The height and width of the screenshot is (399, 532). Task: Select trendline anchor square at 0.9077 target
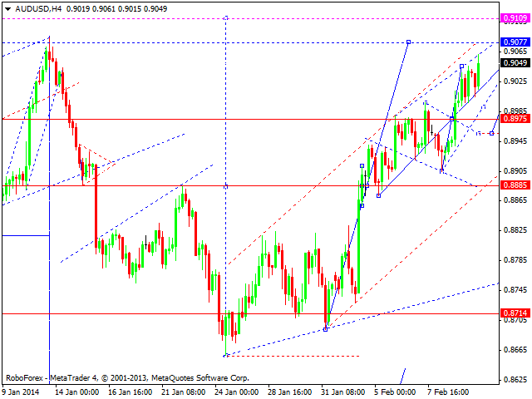coord(408,42)
